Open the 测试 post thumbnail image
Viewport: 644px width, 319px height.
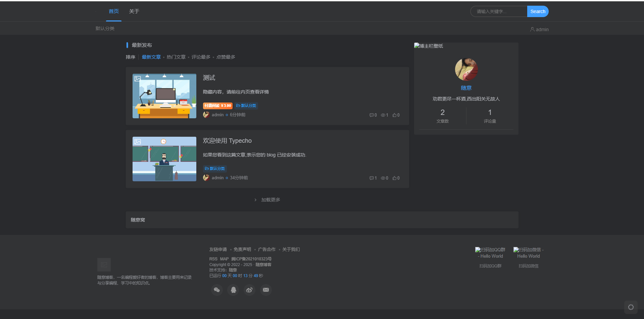[164, 96]
